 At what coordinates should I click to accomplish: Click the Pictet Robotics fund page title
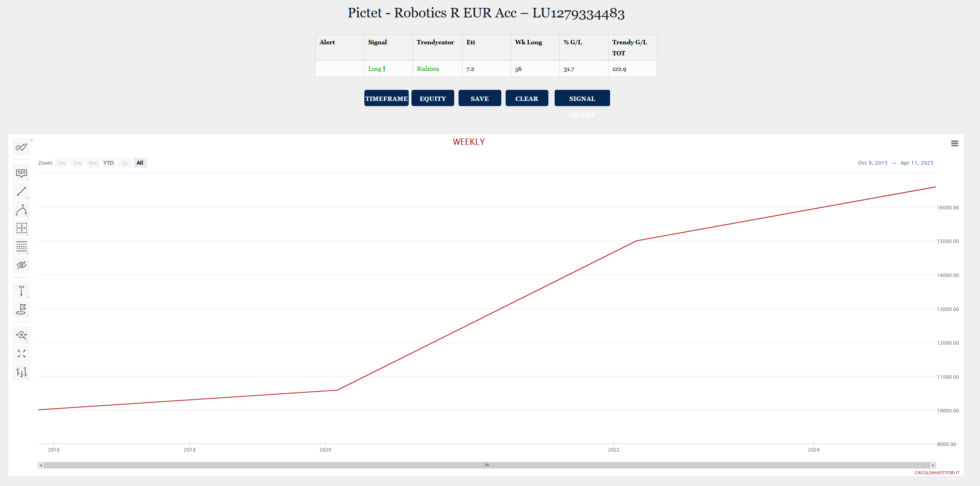click(x=486, y=13)
